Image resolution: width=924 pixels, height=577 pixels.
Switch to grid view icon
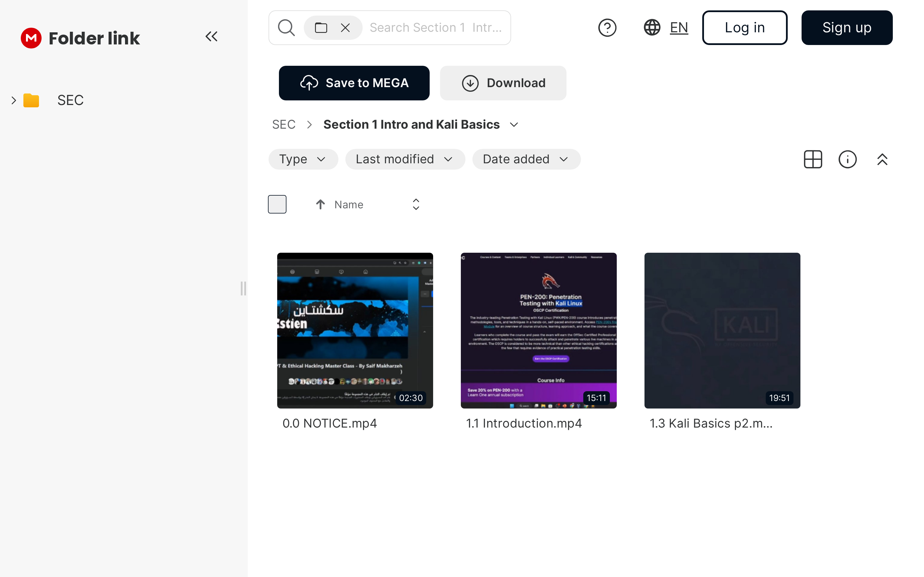tap(813, 159)
